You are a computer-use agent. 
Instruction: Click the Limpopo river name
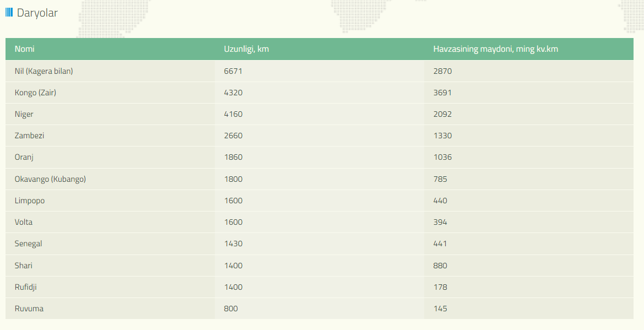tap(30, 201)
